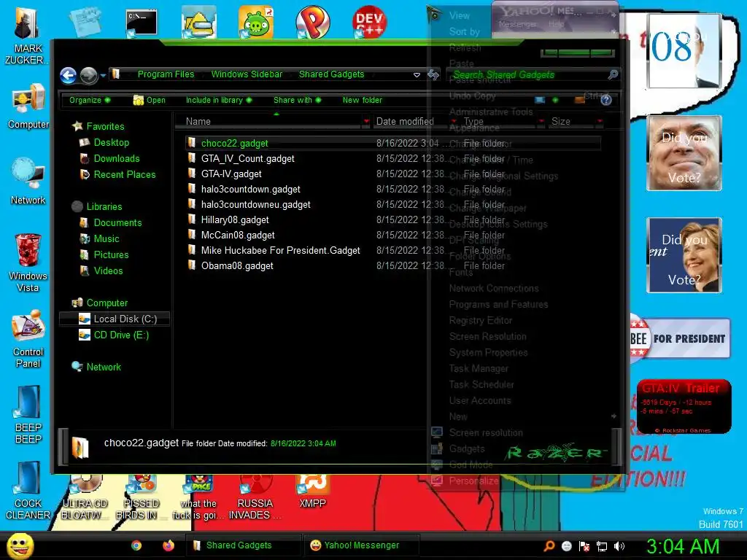
Task: Open Chrome from the taskbar
Action: (136, 545)
